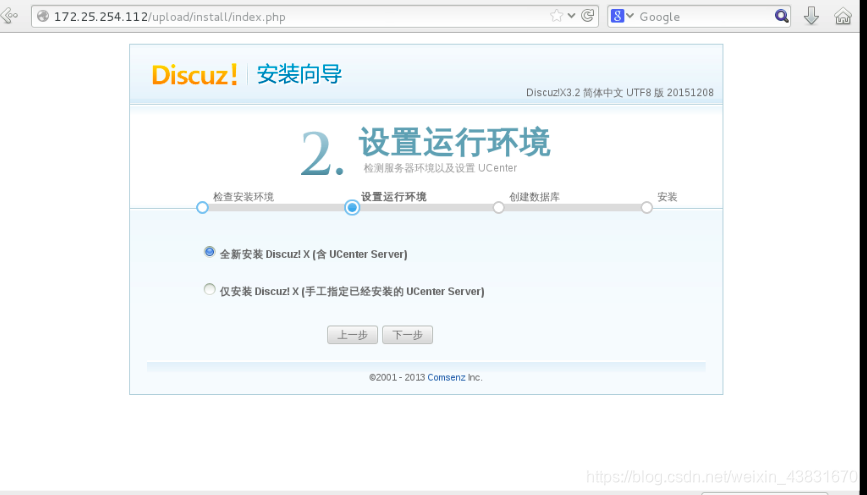867x495 pixels.
Task: Click the 安装向导 heading text
Action: pos(299,74)
